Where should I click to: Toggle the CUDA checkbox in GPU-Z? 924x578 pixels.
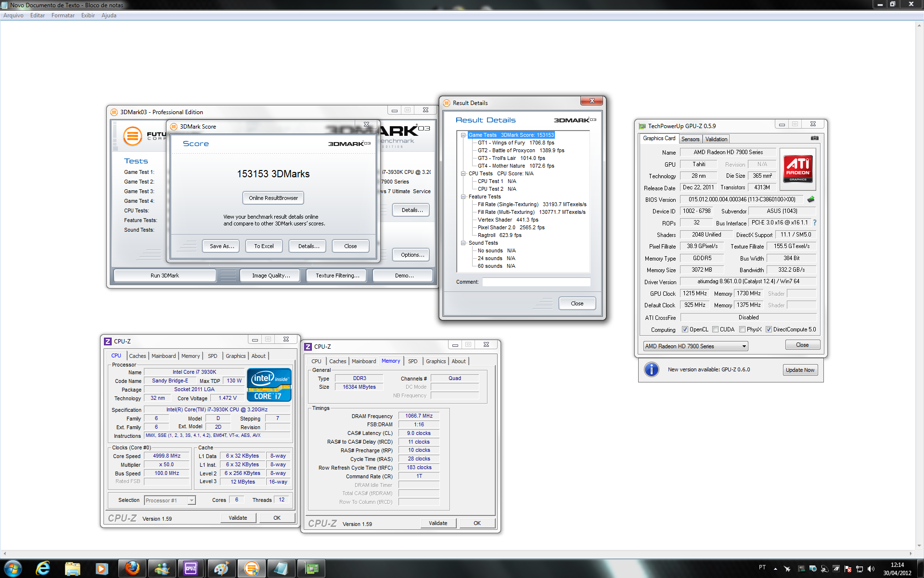pyautogui.click(x=715, y=329)
